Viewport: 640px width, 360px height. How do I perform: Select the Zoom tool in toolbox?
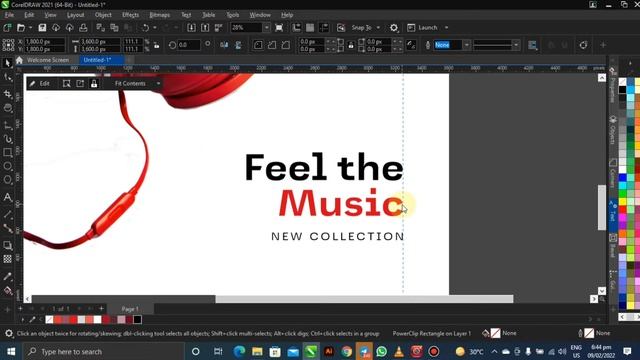click(x=7, y=108)
